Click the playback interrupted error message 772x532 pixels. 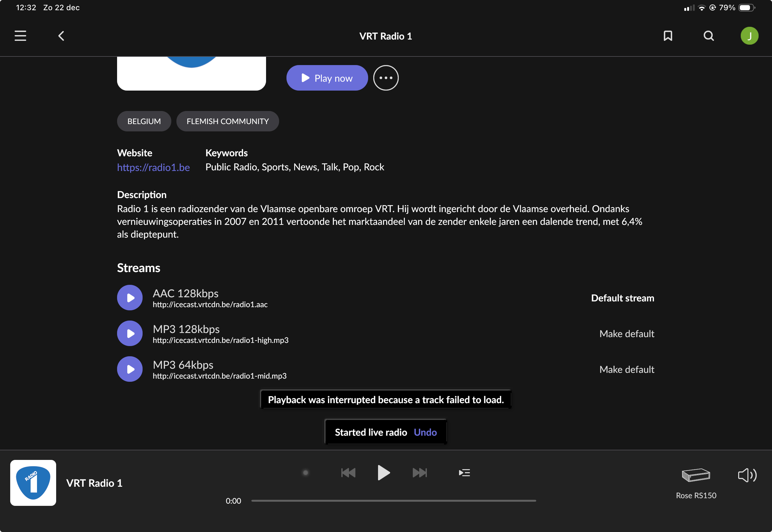[386, 400]
